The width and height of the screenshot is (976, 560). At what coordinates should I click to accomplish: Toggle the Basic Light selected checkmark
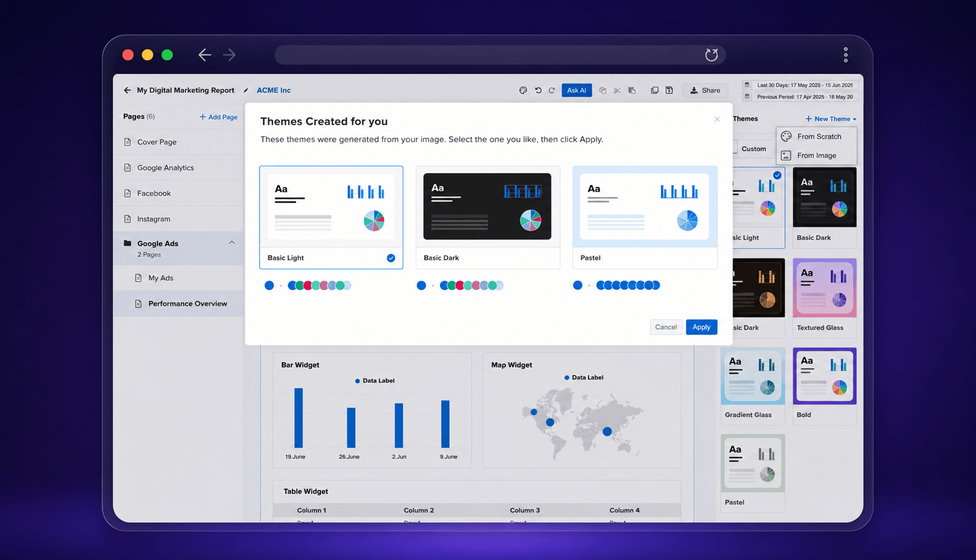pyautogui.click(x=391, y=258)
